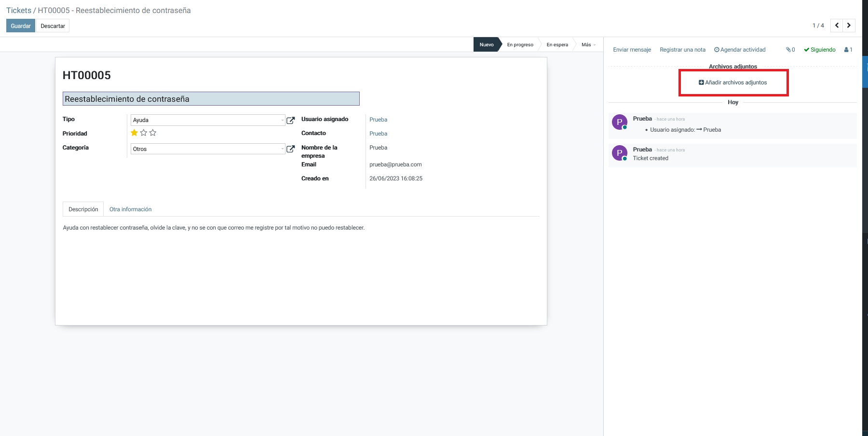Open the followers count person icon
The height and width of the screenshot is (436, 868).
pyautogui.click(x=848, y=50)
